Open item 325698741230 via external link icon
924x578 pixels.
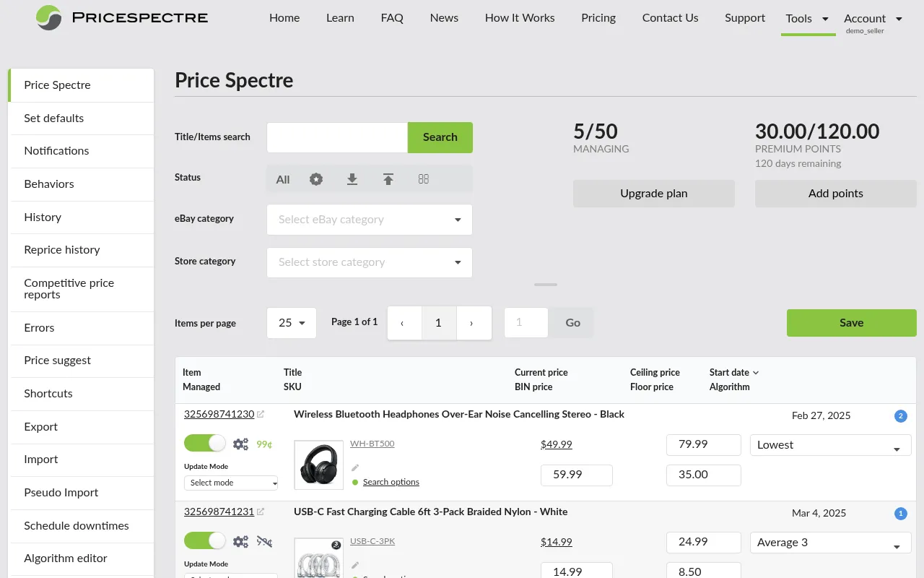pos(261,413)
